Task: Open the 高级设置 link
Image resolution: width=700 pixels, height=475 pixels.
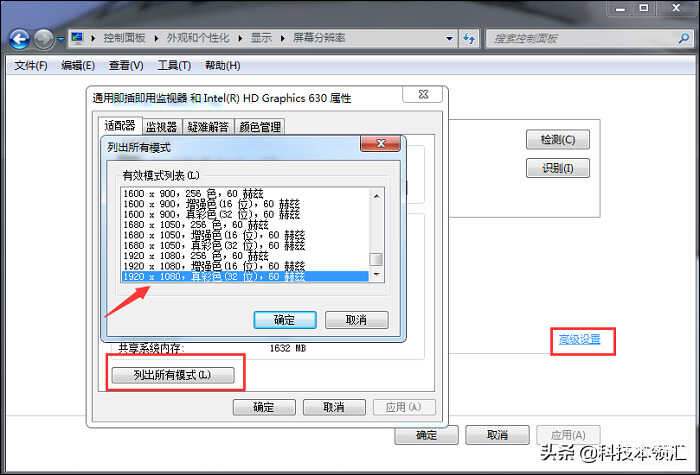Action: (579, 339)
